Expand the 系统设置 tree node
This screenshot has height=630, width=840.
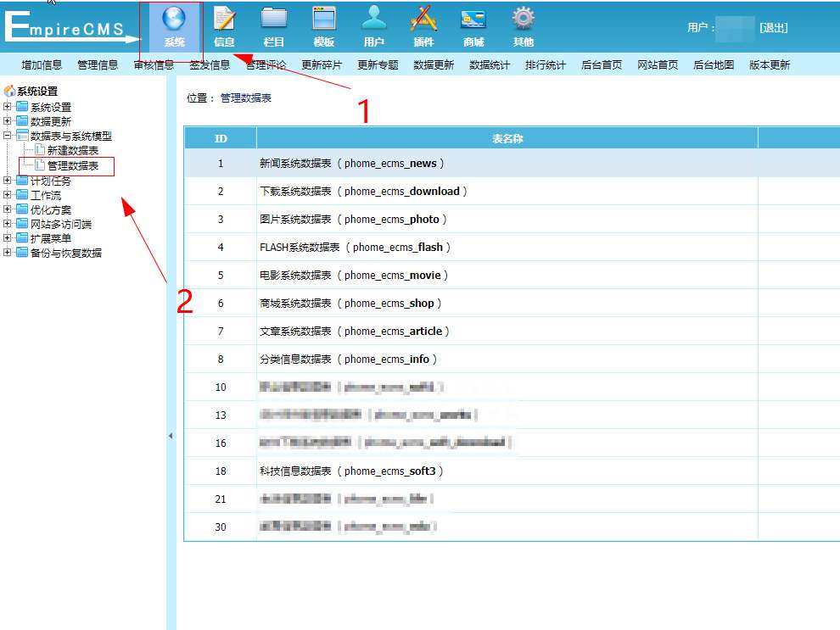point(8,107)
